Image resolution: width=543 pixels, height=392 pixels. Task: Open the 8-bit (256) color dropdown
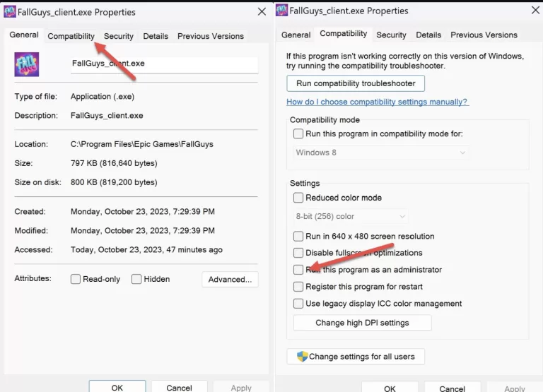(x=350, y=216)
